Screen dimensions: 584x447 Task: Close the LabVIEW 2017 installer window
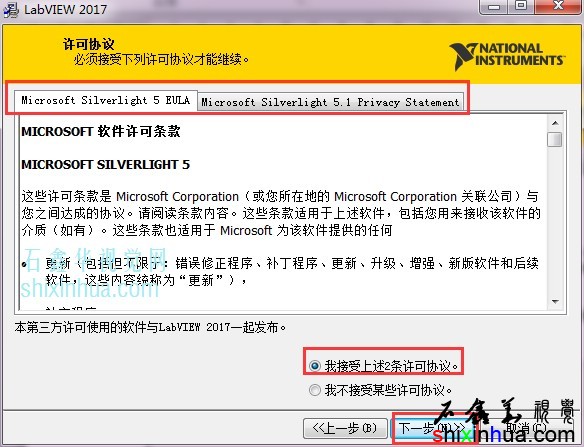[x=558, y=6]
